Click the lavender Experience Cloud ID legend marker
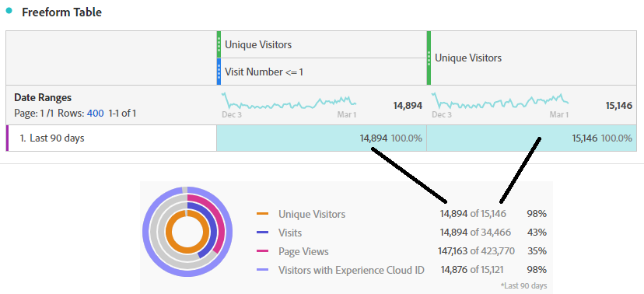644x294 pixels. click(262, 270)
